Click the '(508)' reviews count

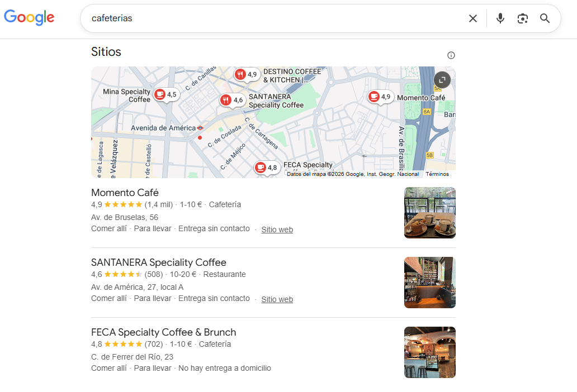(153, 274)
